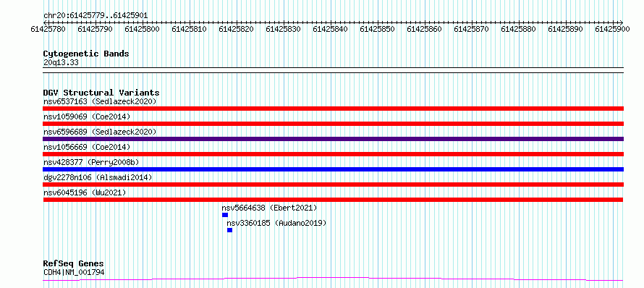Open the nsv6596689 (Sedlazeck2020) label
The width and height of the screenshot is (644, 288).
pos(100,132)
